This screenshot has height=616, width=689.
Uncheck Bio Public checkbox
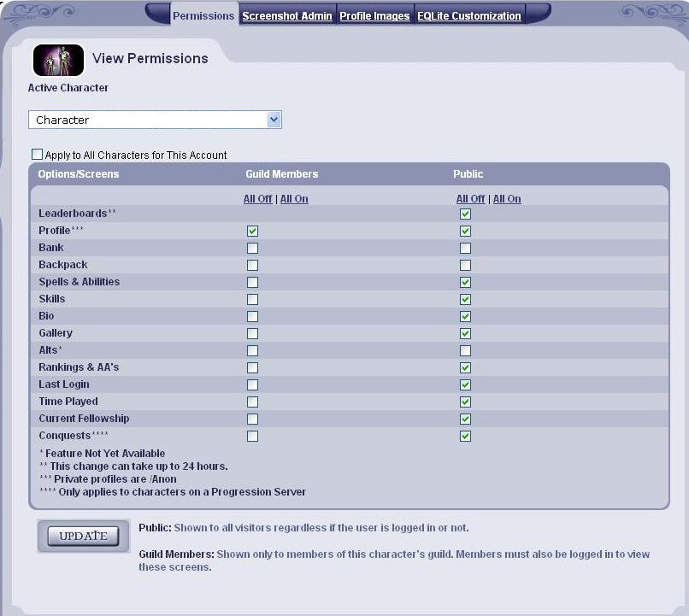(x=465, y=317)
